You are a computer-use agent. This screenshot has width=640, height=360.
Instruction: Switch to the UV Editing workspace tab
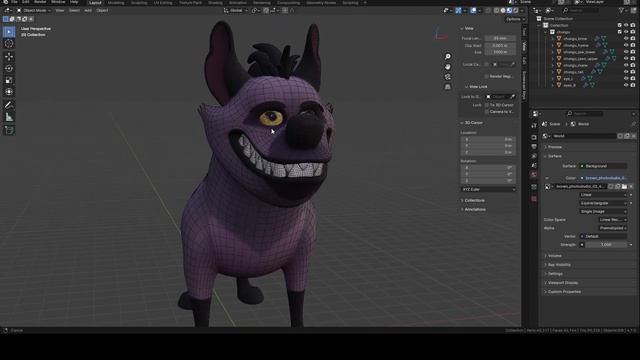tap(163, 3)
